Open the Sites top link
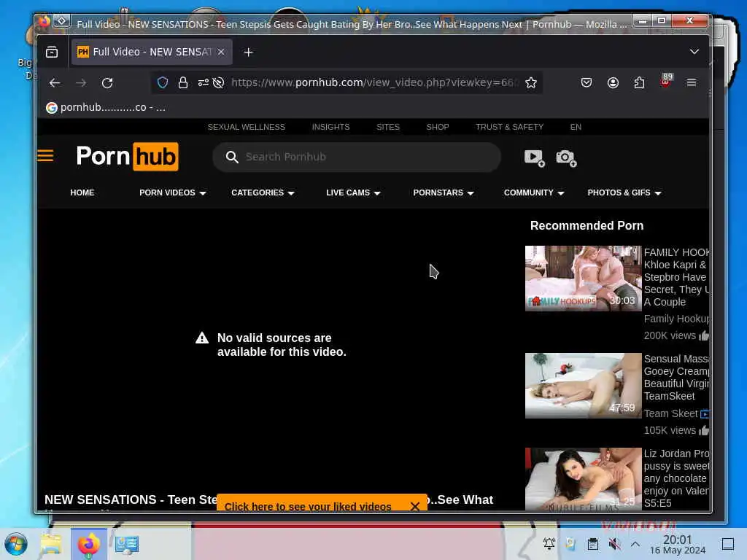747x560 pixels. pyautogui.click(x=388, y=127)
